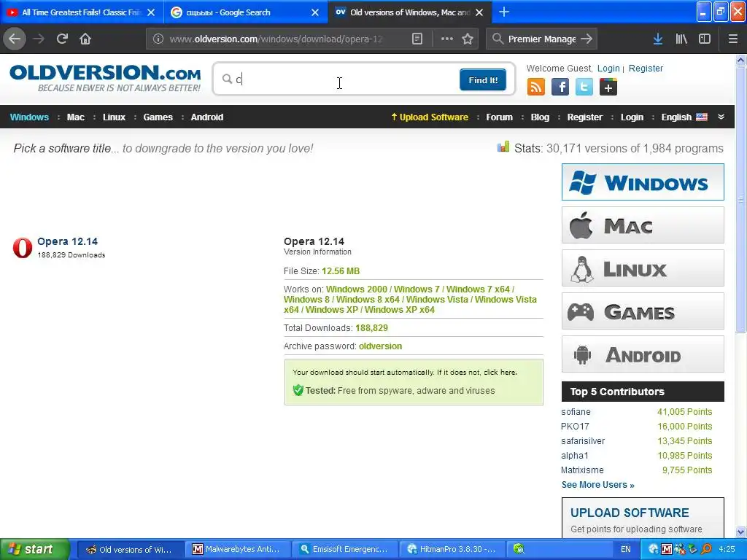Click Malwarebytes icon in system tray
The width and height of the screenshot is (747, 560).
pyautogui.click(x=667, y=549)
